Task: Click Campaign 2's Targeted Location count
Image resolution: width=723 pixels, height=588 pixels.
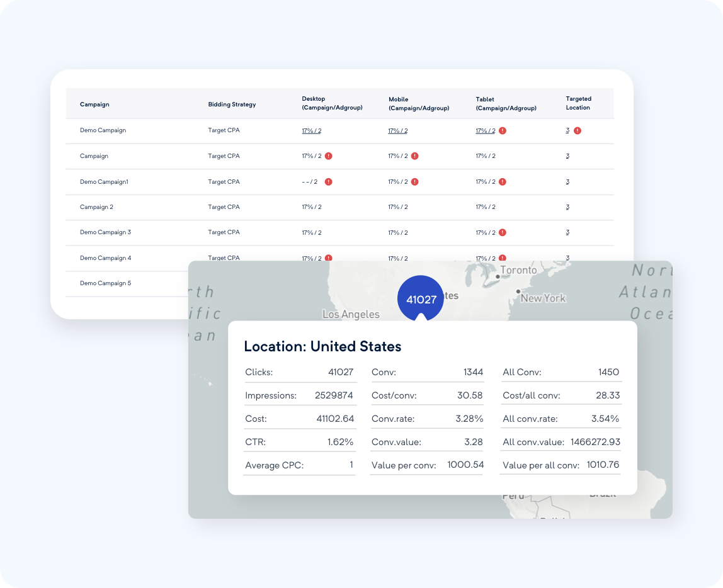Action: point(567,206)
